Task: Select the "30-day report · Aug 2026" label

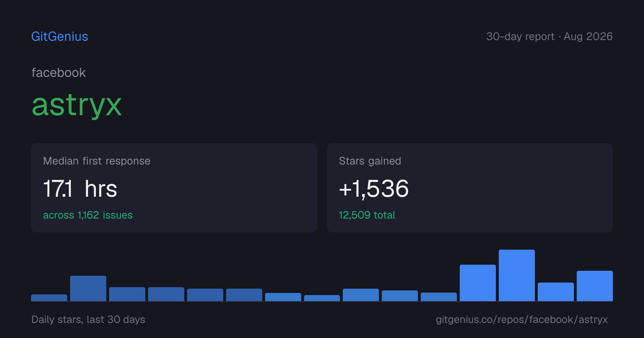Action: [549, 36]
